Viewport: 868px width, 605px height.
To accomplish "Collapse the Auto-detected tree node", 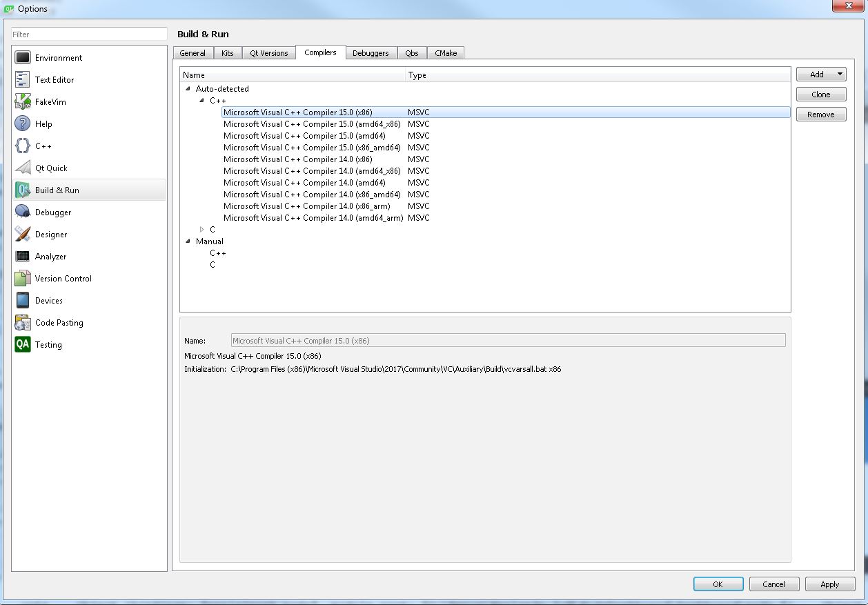I will (x=188, y=88).
